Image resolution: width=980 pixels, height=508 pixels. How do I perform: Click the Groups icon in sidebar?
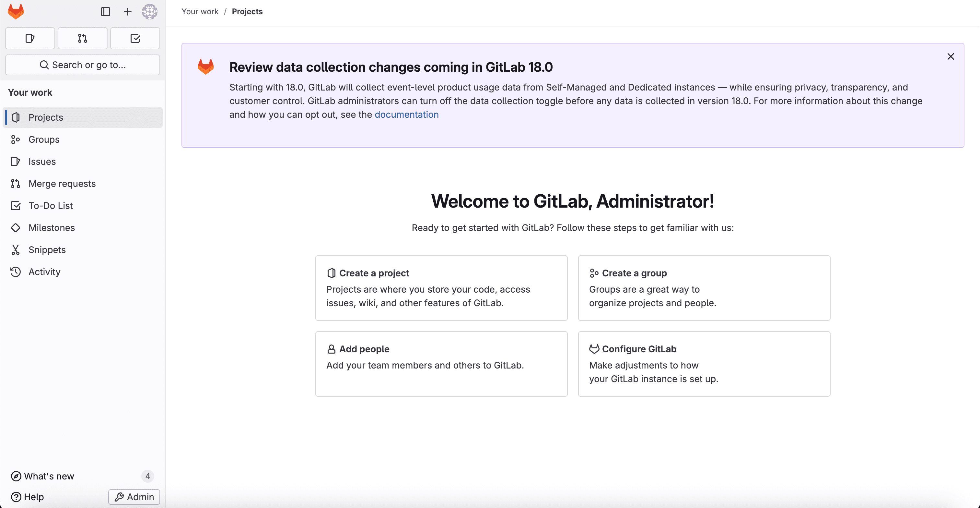[16, 139]
